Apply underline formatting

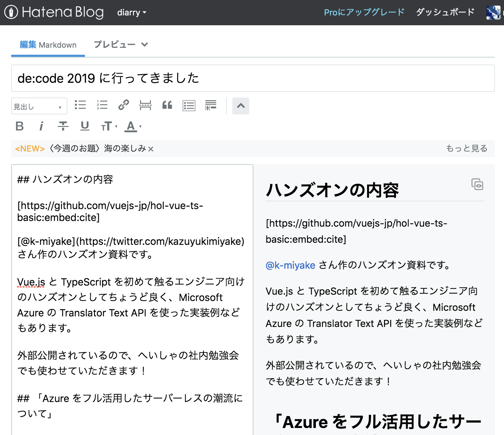[85, 126]
